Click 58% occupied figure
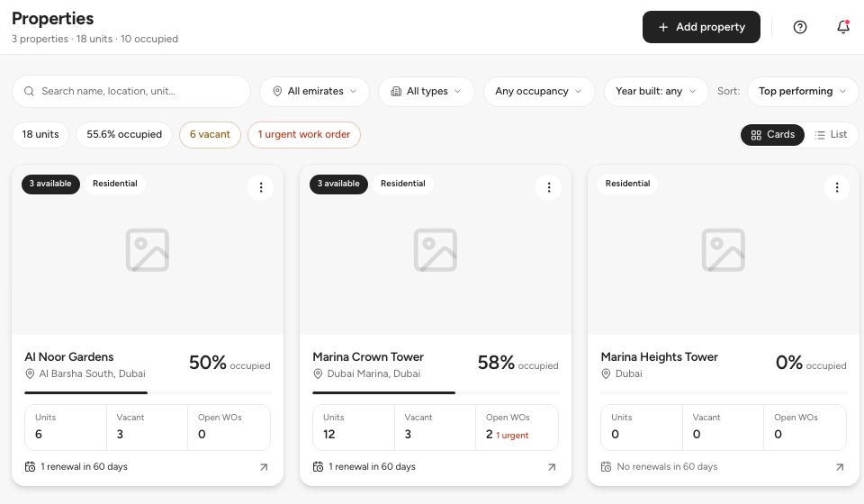This screenshot has width=864, height=504. pos(518,363)
